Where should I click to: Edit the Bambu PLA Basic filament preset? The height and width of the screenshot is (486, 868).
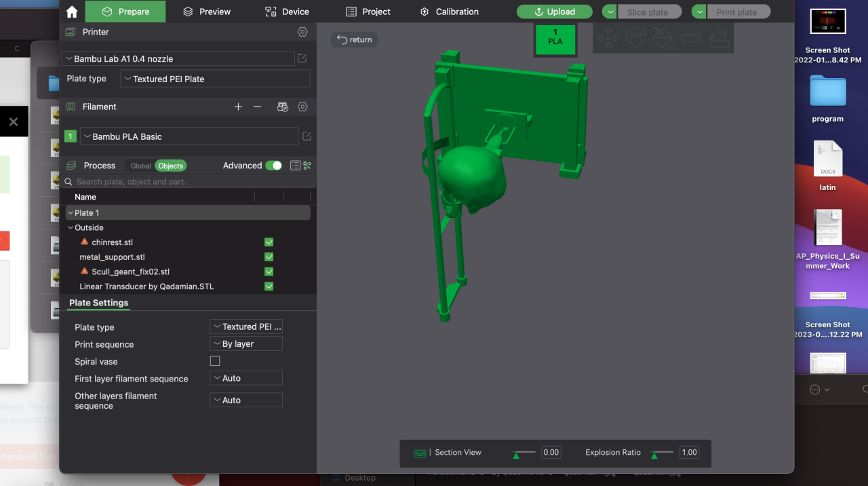tap(307, 136)
